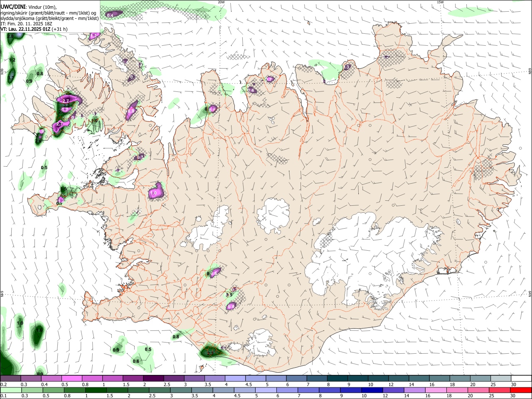Click the bright pink swatch in the upper scale
532x399 pixels.
coord(71,379)
